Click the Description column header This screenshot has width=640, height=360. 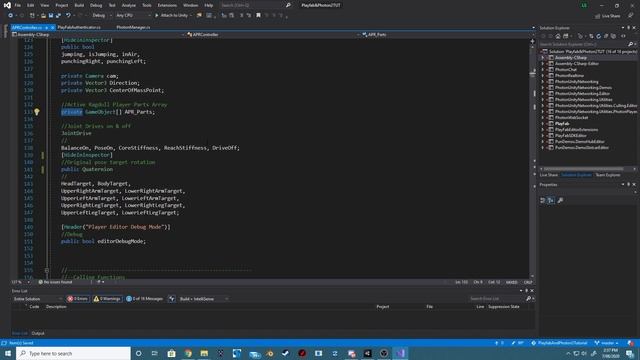coord(56,307)
